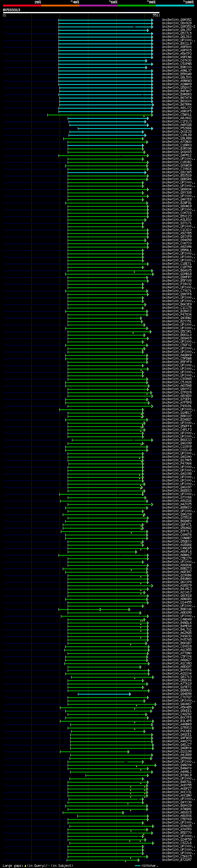Select hit UniRef100_P47834

[177, 315]
